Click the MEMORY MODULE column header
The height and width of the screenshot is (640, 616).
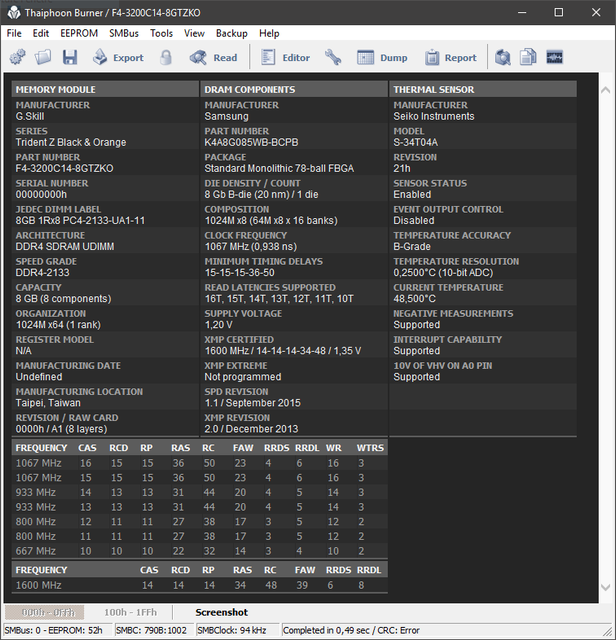[x=105, y=89]
